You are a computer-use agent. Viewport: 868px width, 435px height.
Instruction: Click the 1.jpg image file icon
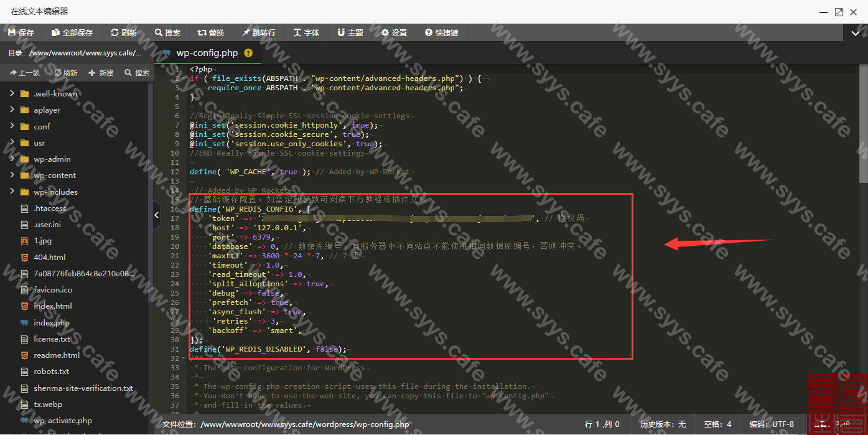point(24,241)
